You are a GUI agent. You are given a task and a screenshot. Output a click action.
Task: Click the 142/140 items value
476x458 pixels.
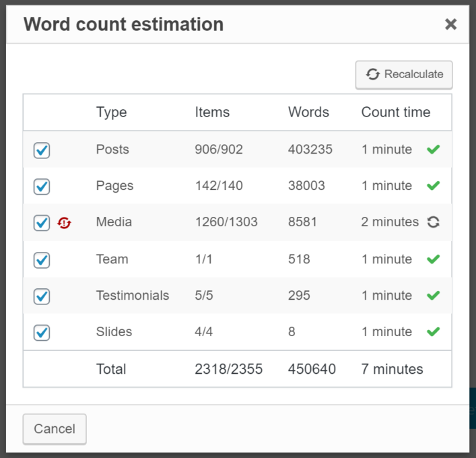pos(219,186)
